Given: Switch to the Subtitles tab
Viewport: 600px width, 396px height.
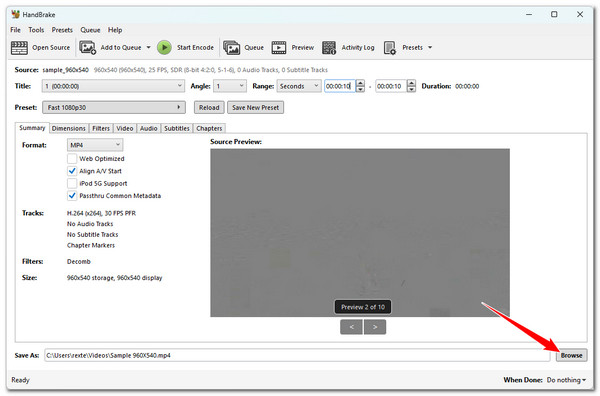Looking at the screenshot, I should (x=177, y=128).
